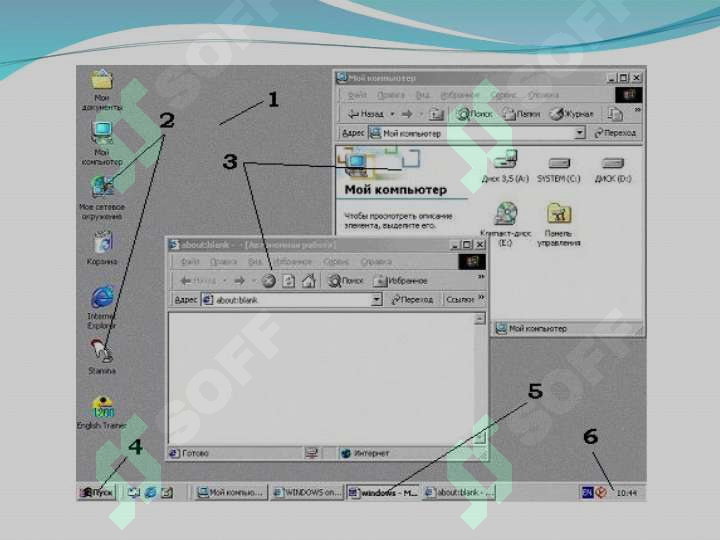Click Назад in Мой компьютер toolbar
The width and height of the screenshot is (720, 540).
[366, 113]
